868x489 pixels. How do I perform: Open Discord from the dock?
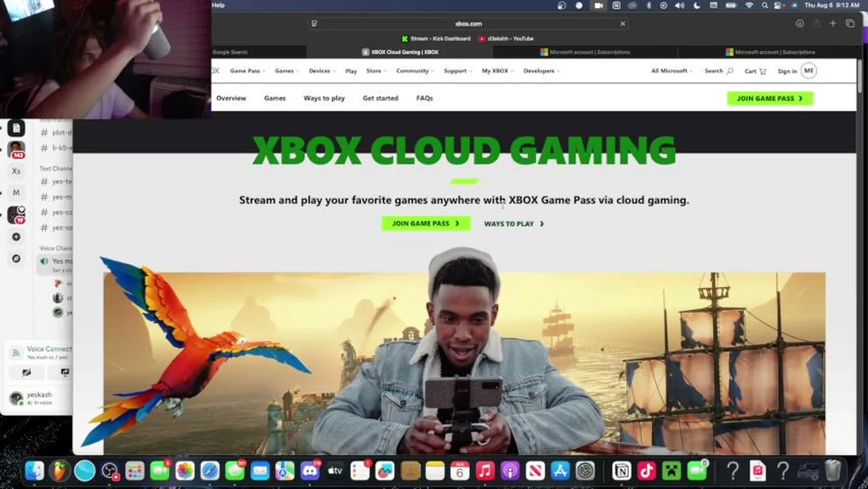point(310,471)
